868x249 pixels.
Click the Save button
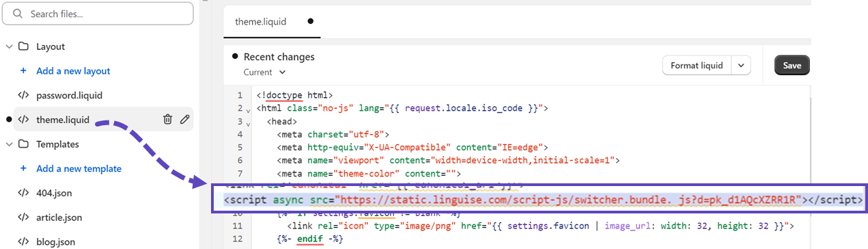(792, 66)
